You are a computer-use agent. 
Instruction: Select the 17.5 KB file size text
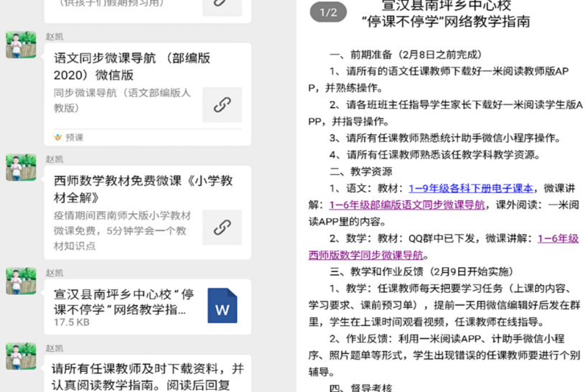[x=72, y=322]
